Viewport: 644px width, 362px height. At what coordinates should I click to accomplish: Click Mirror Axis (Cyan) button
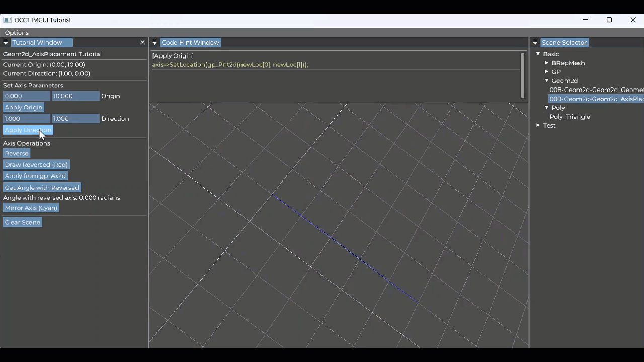point(31,208)
